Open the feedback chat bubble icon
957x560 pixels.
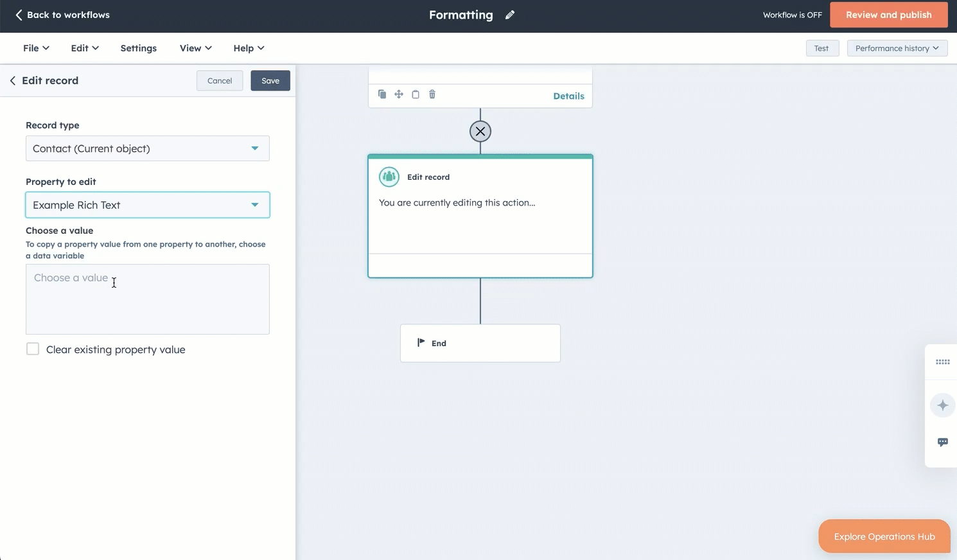point(942,442)
